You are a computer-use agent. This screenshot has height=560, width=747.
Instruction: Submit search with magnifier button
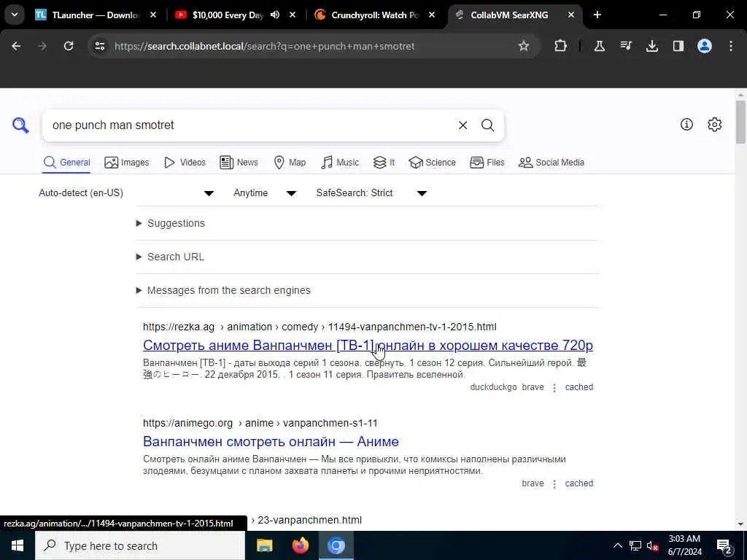tap(487, 125)
